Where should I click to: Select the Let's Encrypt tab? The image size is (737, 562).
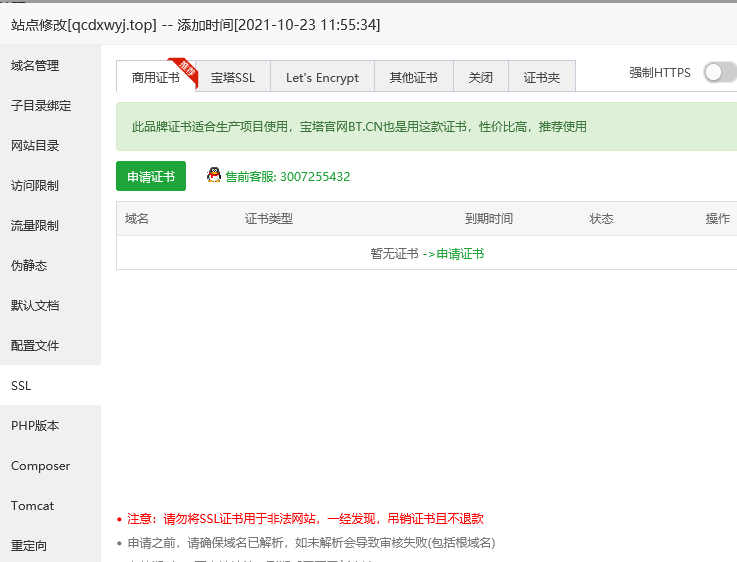322,77
